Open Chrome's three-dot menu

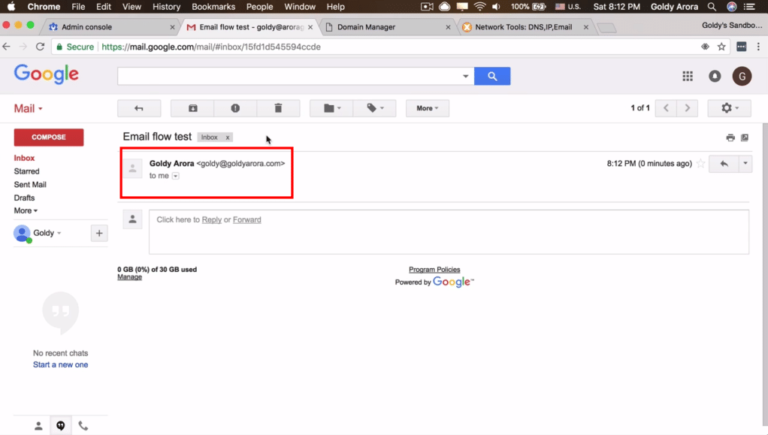pyautogui.click(x=758, y=47)
